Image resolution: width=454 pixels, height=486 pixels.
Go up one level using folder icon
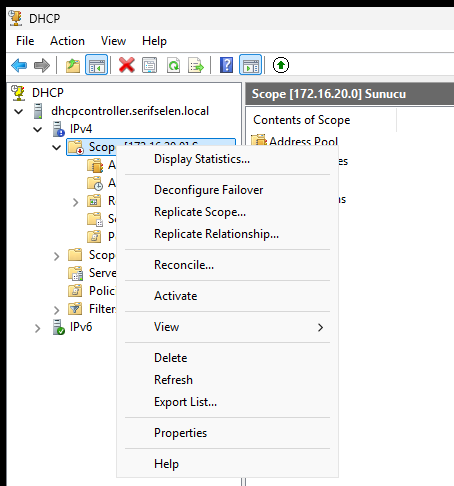[x=73, y=65]
